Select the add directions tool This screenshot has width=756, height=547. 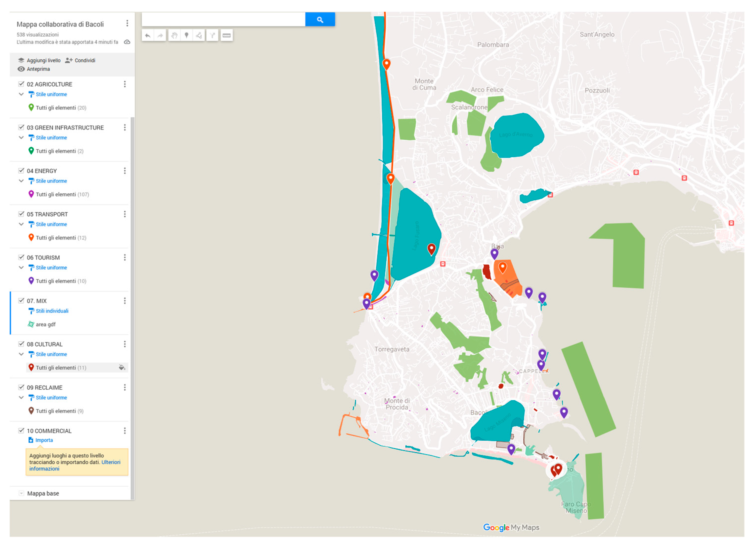pyautogui.click(x=212, y=35)
